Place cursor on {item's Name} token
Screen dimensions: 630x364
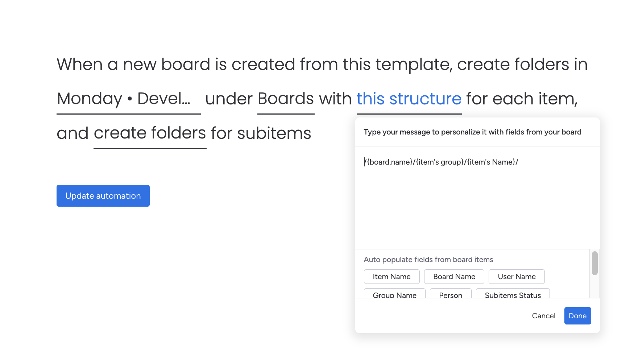click(491, 162)
